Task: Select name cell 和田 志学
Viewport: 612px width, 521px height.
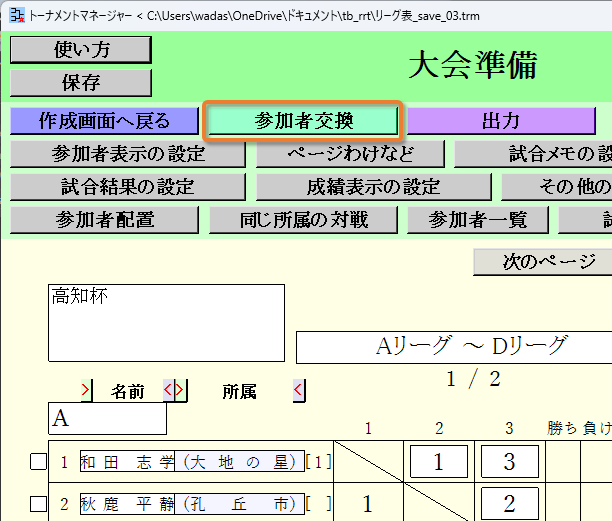Action: pos(127,462)
